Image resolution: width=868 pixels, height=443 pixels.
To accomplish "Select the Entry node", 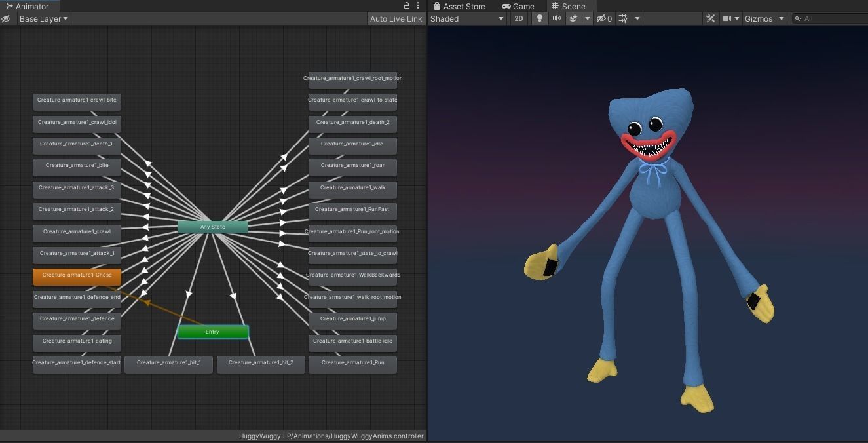I will click(x=213, y=332).
